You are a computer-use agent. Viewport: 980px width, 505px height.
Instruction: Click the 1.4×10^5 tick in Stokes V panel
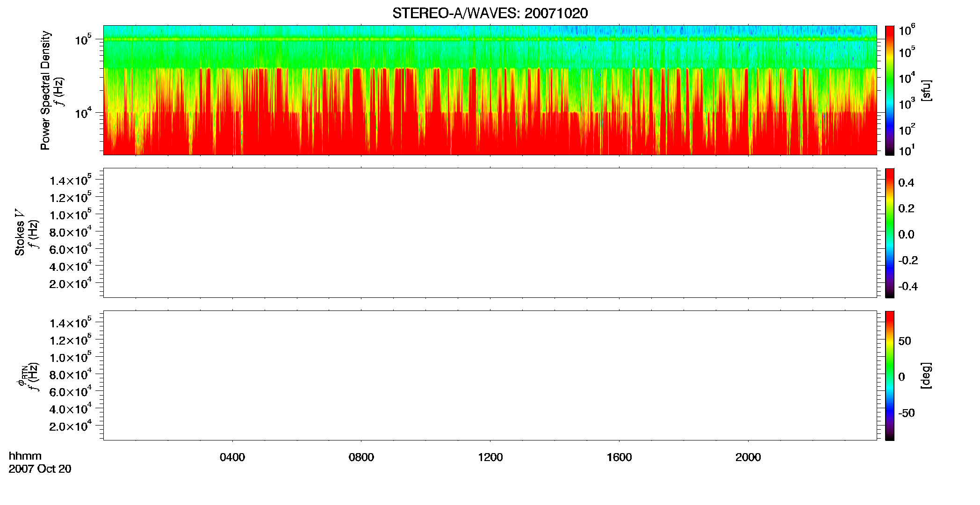coord(71,180)
